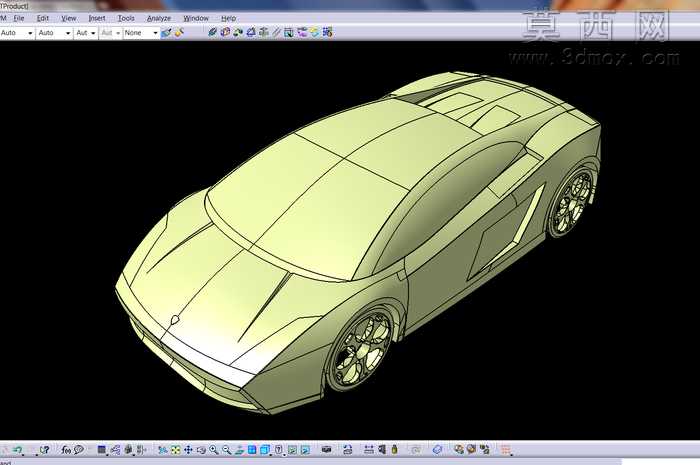Click the dark-blue square icon in bottom toolbar
The height and width of the screenshot is (465, 700).
102,450
